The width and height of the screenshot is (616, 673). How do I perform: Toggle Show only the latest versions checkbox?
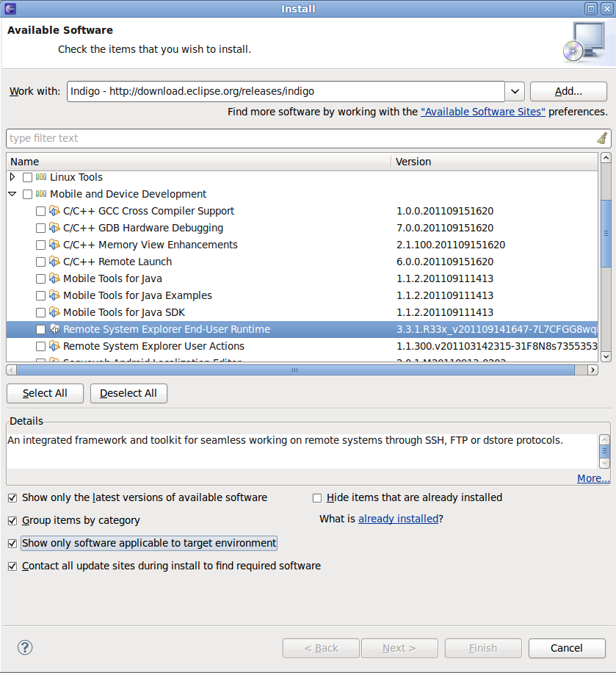click(12, 498)
